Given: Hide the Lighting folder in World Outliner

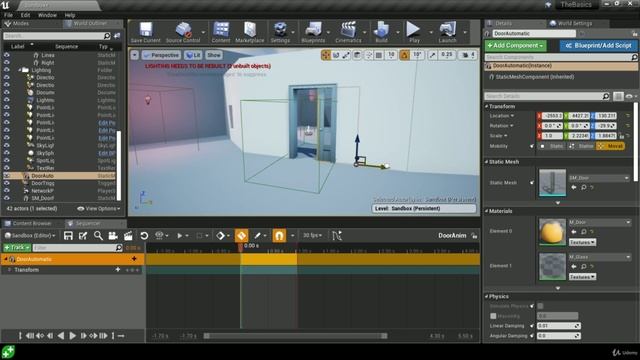Looking at the screenshot, I should pyautogui.click(x=7, y=70).
